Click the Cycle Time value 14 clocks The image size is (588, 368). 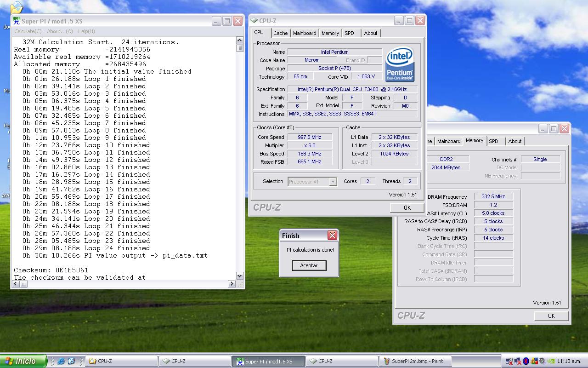493,238
